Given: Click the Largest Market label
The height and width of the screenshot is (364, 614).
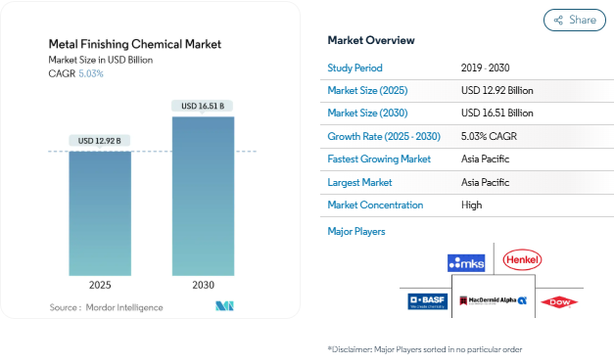Looking at the screenshot, I should pos(359,182).
